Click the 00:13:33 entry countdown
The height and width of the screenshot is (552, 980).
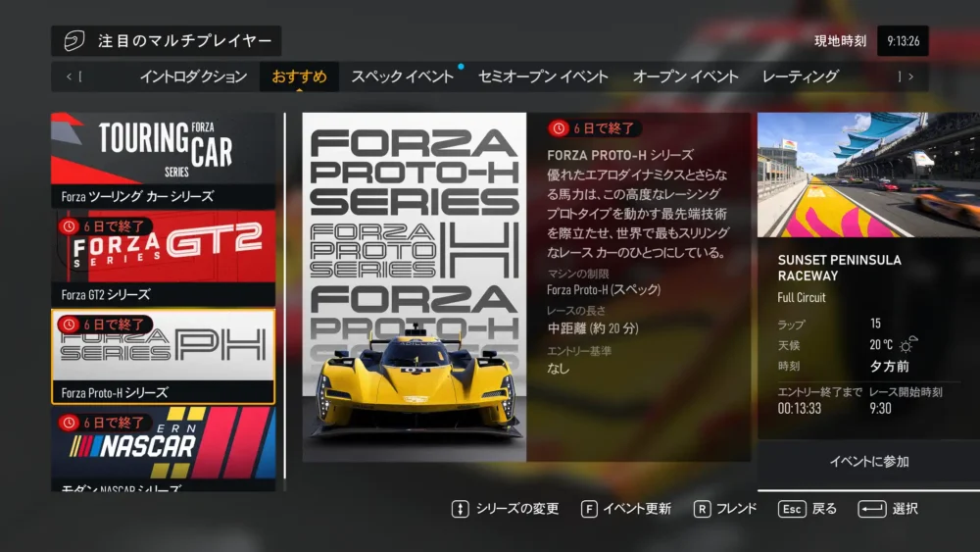(800, 408)
